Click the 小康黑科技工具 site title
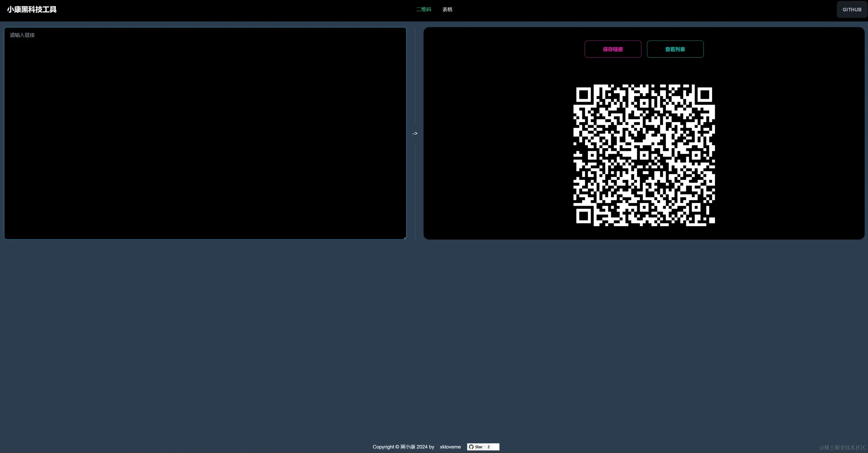This screenshot has height=453, width=868. pyautogui.click(x=32, y=9)
